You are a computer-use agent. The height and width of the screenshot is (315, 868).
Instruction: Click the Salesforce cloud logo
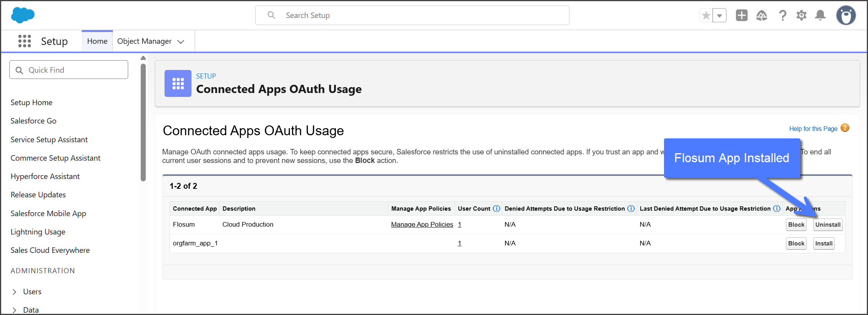(x=23, y=15)
